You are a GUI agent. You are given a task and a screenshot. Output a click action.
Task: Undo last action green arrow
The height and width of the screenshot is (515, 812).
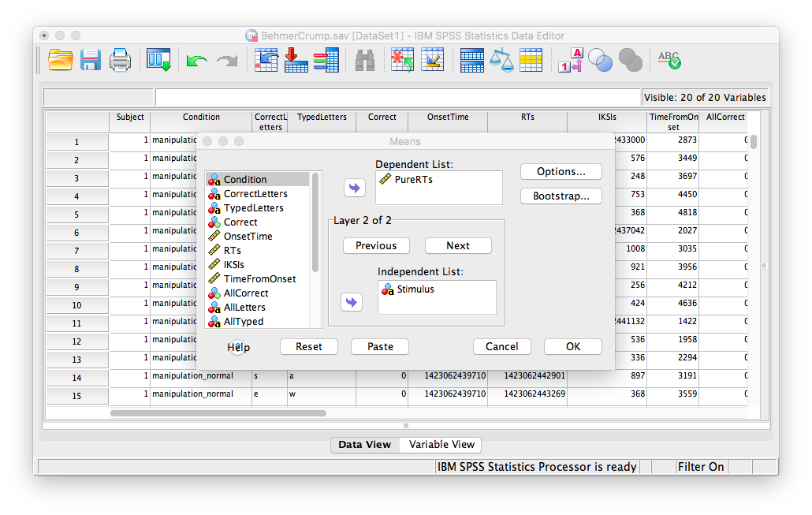click(x=197, y=62)
